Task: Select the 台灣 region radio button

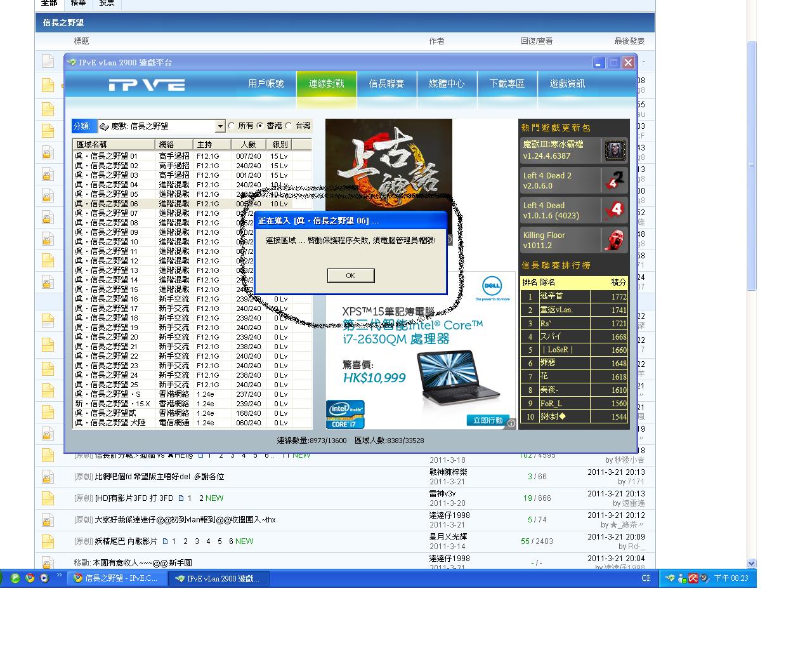Action: click(x=289, y=126)
